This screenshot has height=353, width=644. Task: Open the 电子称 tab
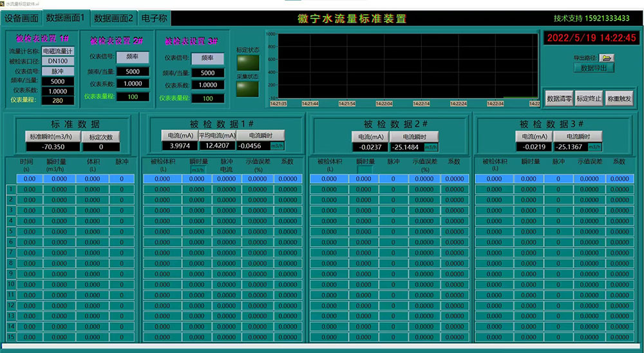[154, 19]
